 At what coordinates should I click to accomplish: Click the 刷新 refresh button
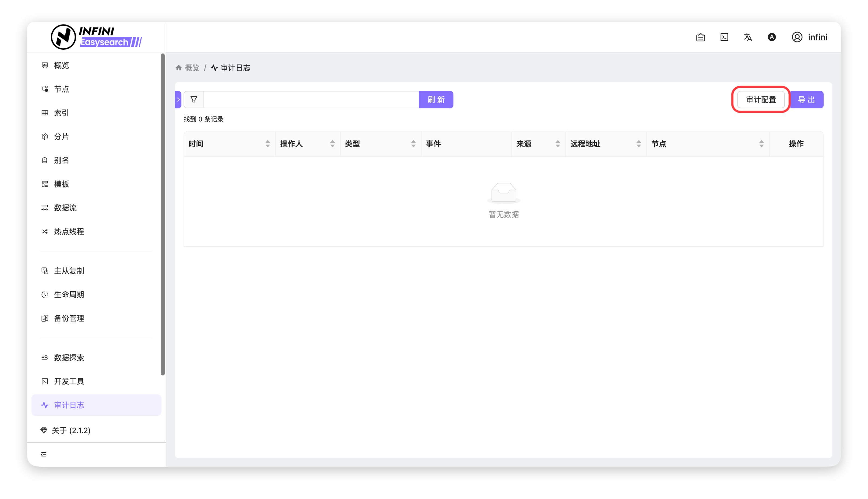(436, 99)
